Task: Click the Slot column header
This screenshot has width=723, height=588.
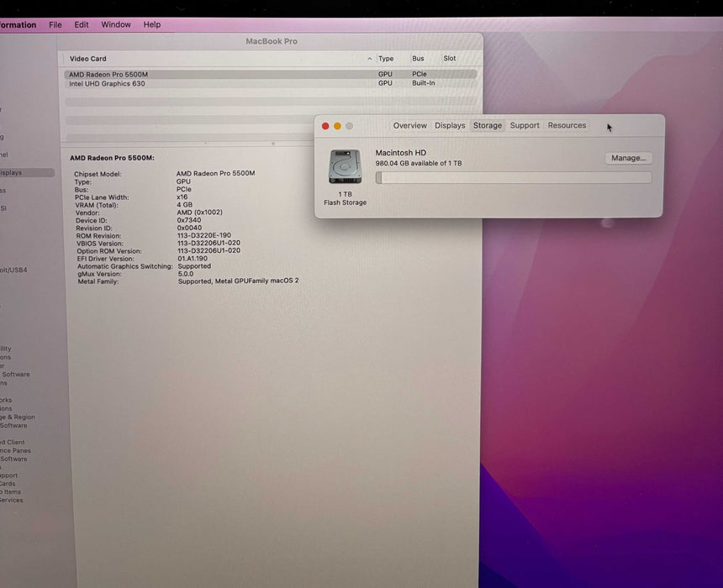Action: tap(450, 58)
